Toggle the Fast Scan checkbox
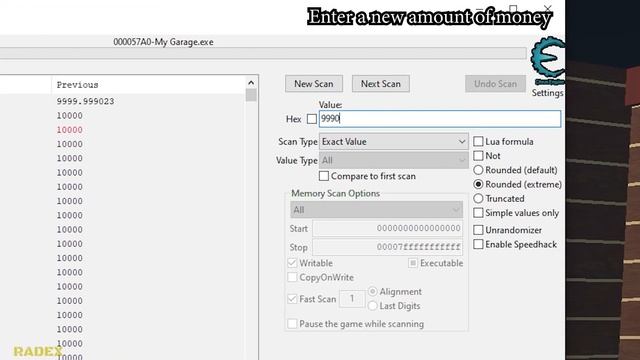 point(292,299)
